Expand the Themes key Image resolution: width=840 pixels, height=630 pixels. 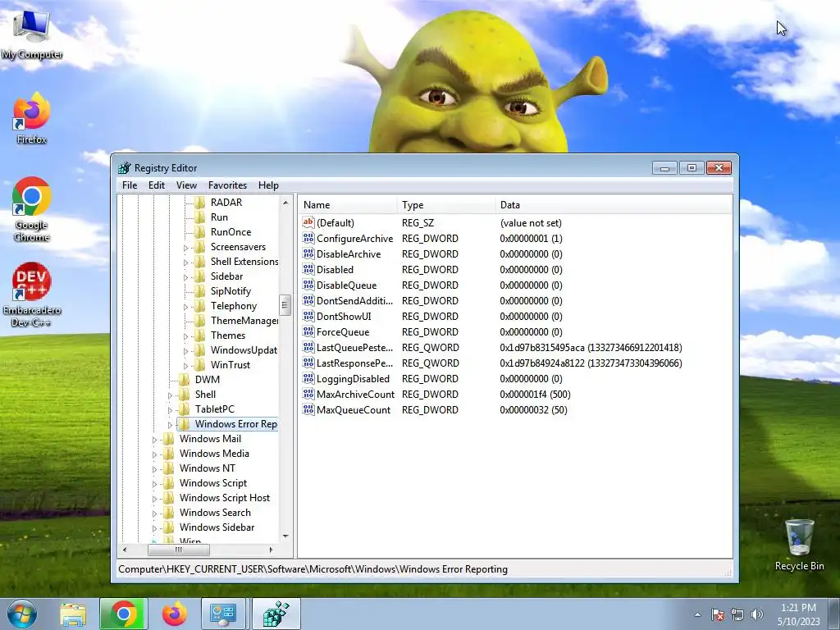[x=186, y=336]
